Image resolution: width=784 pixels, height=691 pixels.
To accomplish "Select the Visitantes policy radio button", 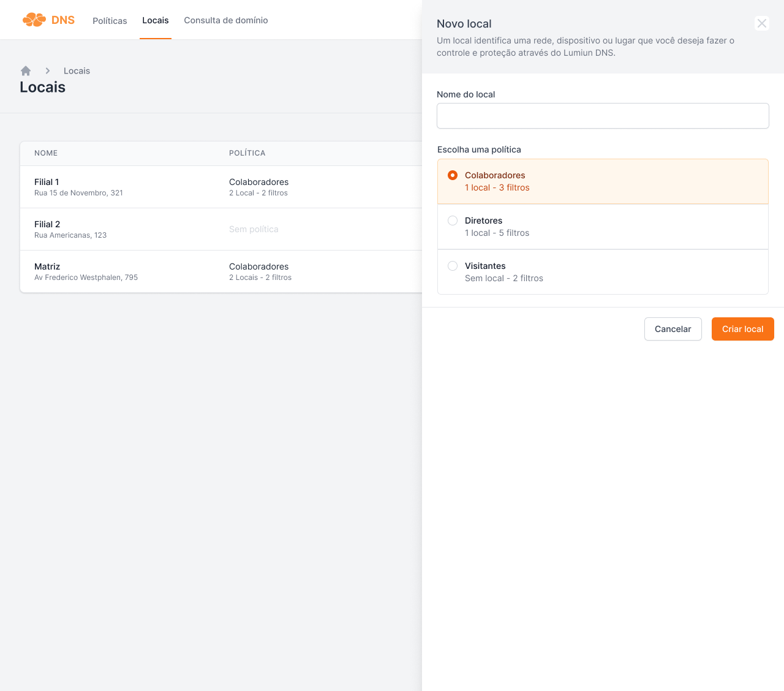I will [x=453, y=266].
